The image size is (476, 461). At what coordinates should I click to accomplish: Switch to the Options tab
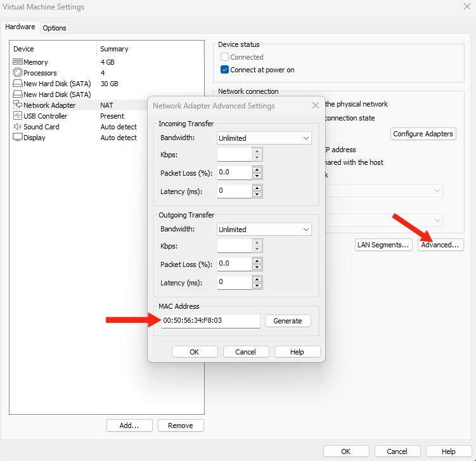55,28
